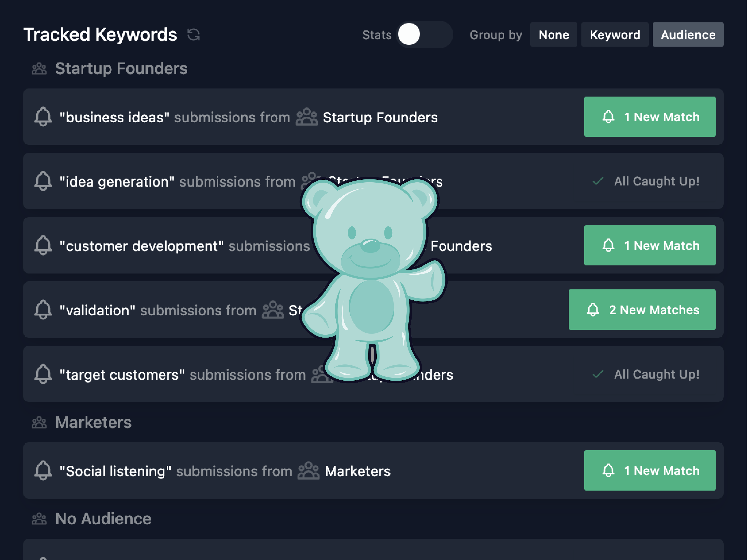The height and width of the screenshot is (560, 747).
Task: Open 2 New Matches for validation
Action: coord(642,310)
